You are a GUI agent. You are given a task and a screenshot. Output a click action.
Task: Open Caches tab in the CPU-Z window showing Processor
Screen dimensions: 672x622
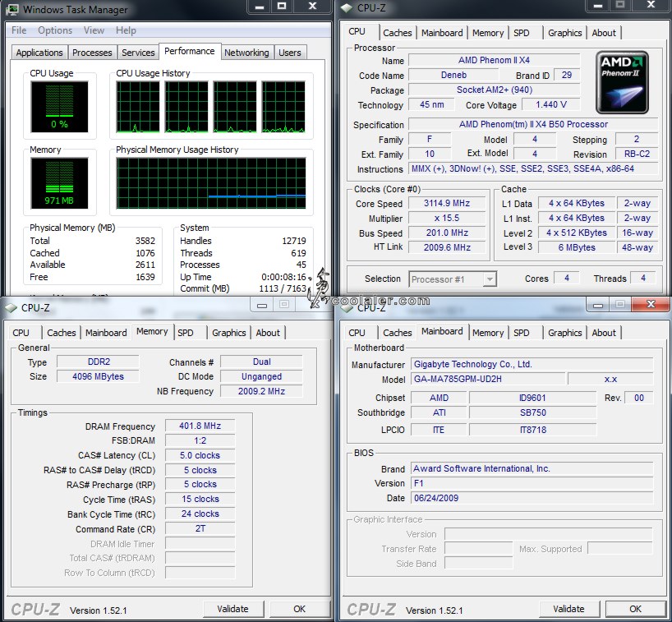[398, 33]
